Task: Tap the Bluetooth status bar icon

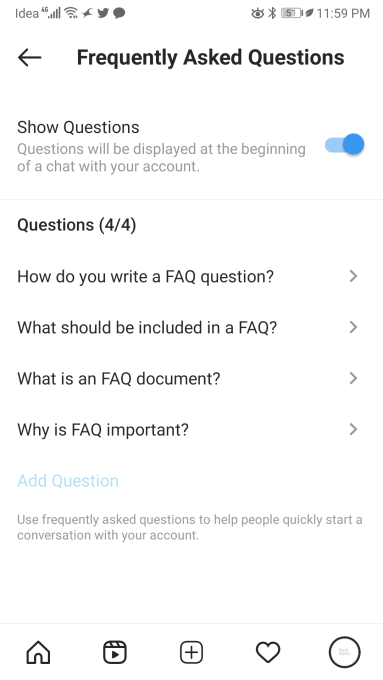Action: 272,13
